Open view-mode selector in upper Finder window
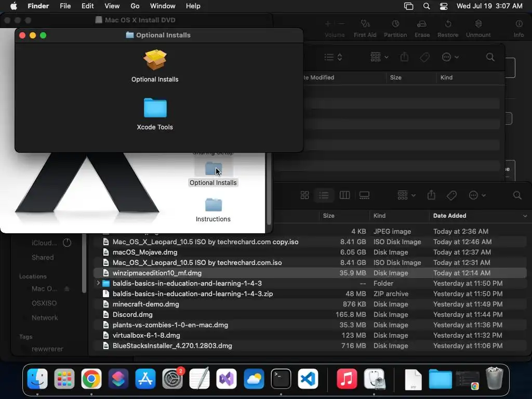532x399 pixels. pyautogui.click(x=333, y=57)
